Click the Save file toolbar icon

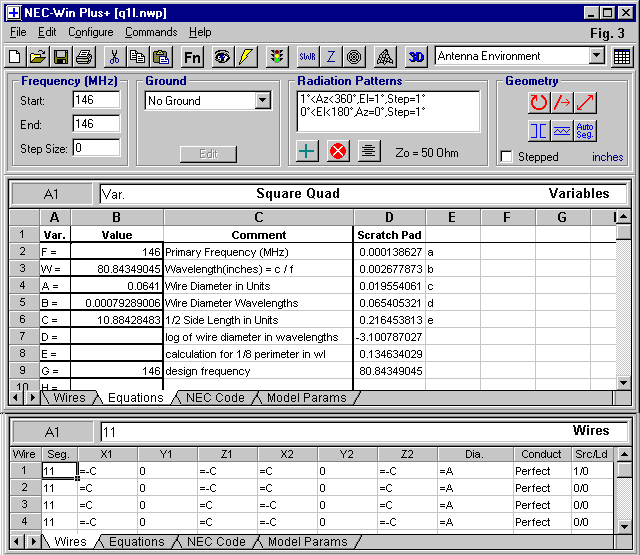(x=61, y=57)
